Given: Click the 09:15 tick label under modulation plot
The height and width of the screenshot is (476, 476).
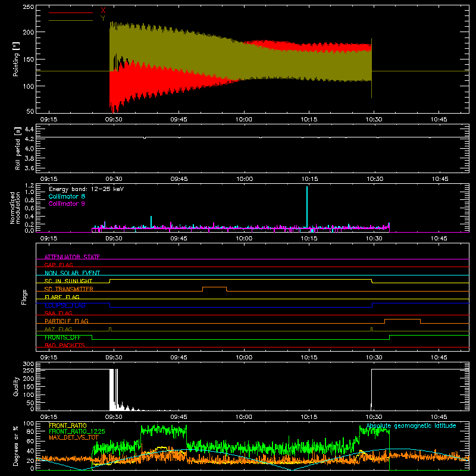Looking at the screenshot, I should (x=49, y=239).
